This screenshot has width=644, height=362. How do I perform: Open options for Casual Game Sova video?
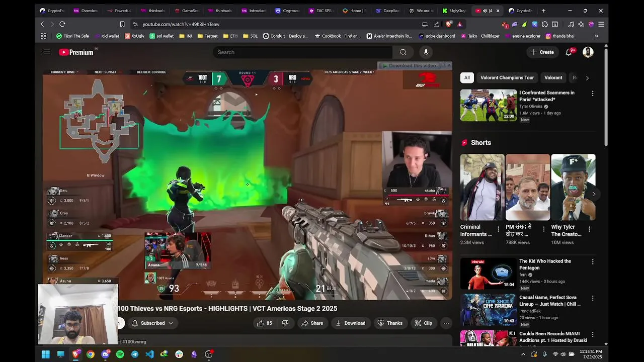pos(593,298)
